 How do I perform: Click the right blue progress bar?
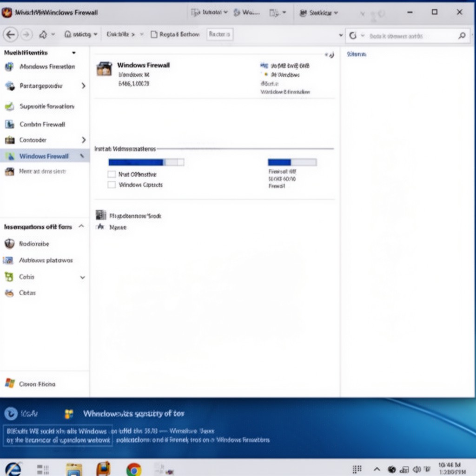pyautogui.click(x=292, y=162)
